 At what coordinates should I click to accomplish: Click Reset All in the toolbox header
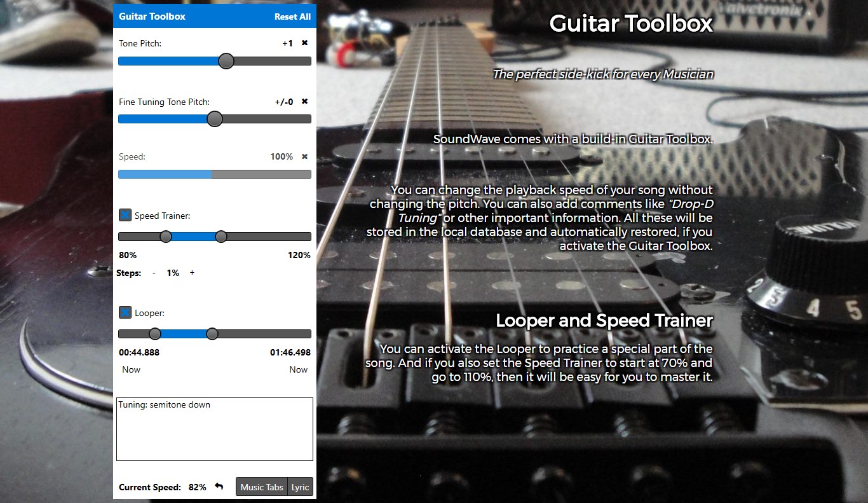point(292,17)
